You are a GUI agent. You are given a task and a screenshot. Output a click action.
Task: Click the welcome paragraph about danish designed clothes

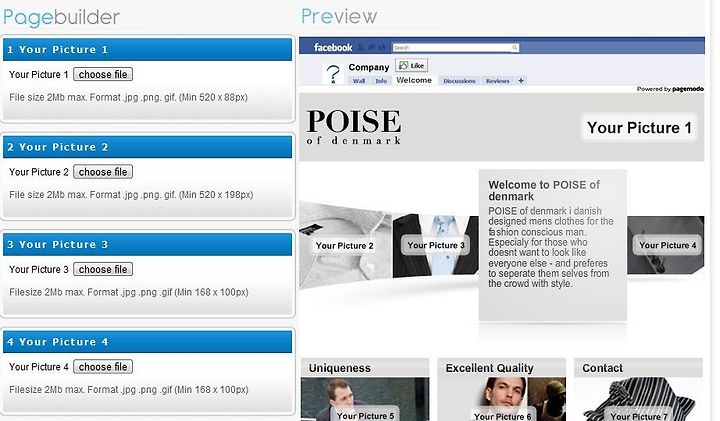pos(550,247)
